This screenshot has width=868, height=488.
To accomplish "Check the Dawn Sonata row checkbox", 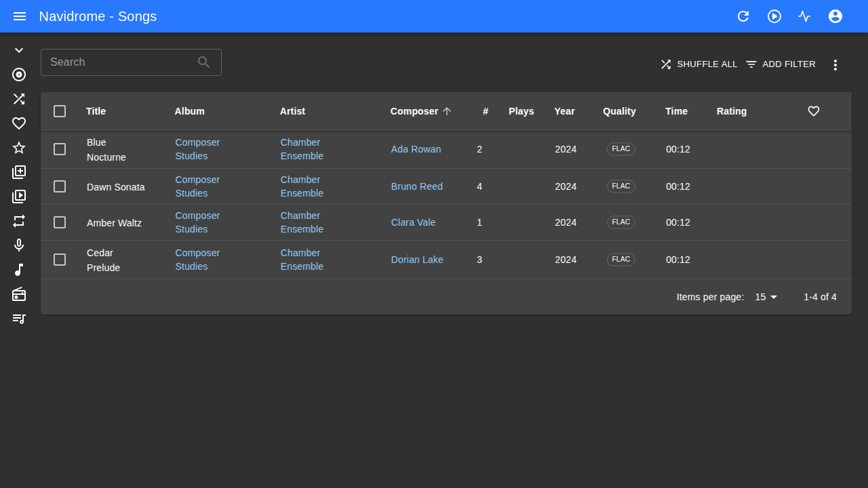I will [60, 186].
